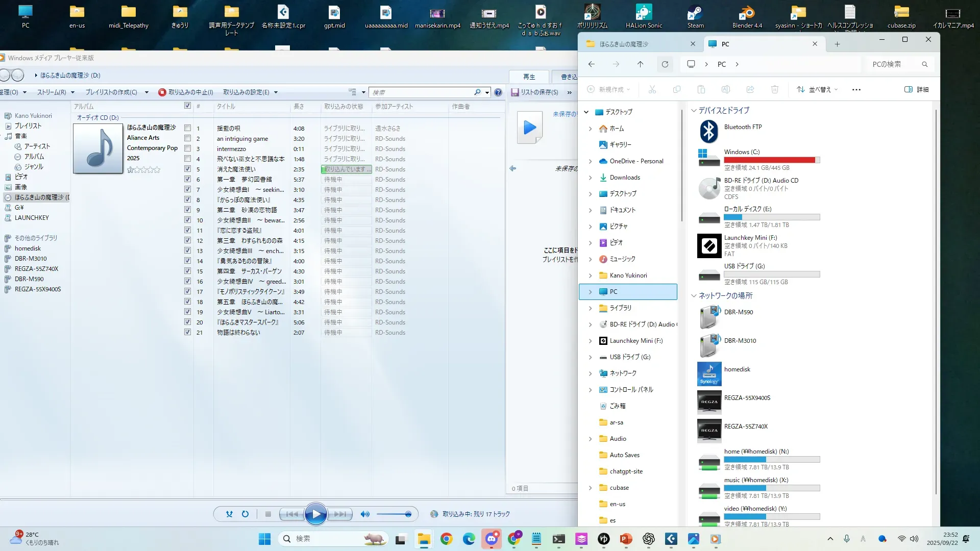Check the checkbox for track 2
The width and height of the screenshot is (980, 551).
pyautogui.click(x=187, y=138)
